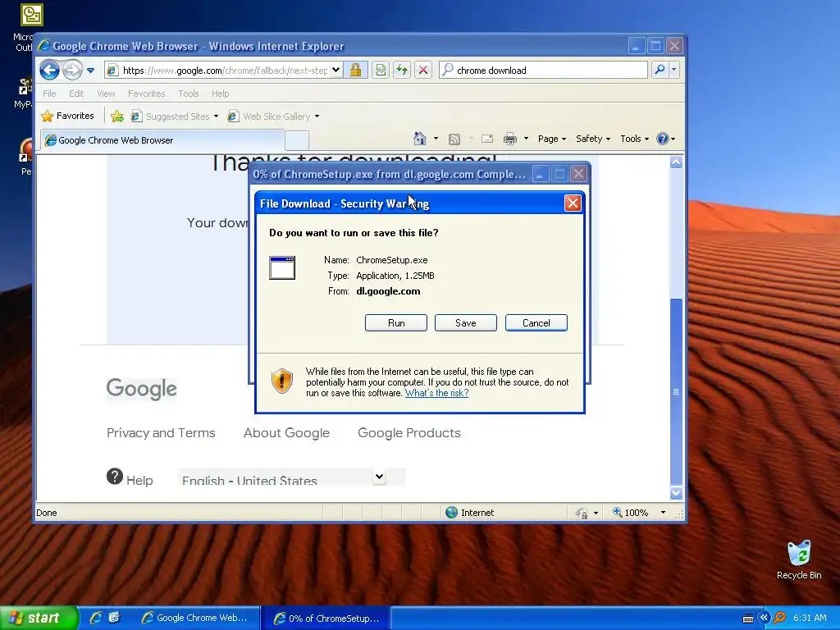Click Save in the security warning
840x630 pixels.
point(466,323)
